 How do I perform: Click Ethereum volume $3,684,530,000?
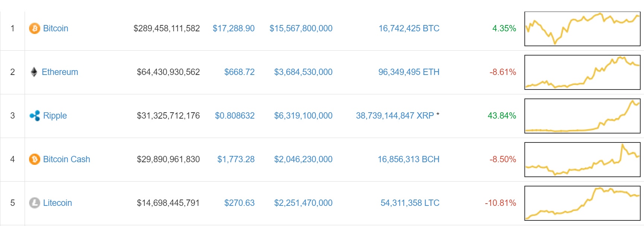tap(303, 72)
